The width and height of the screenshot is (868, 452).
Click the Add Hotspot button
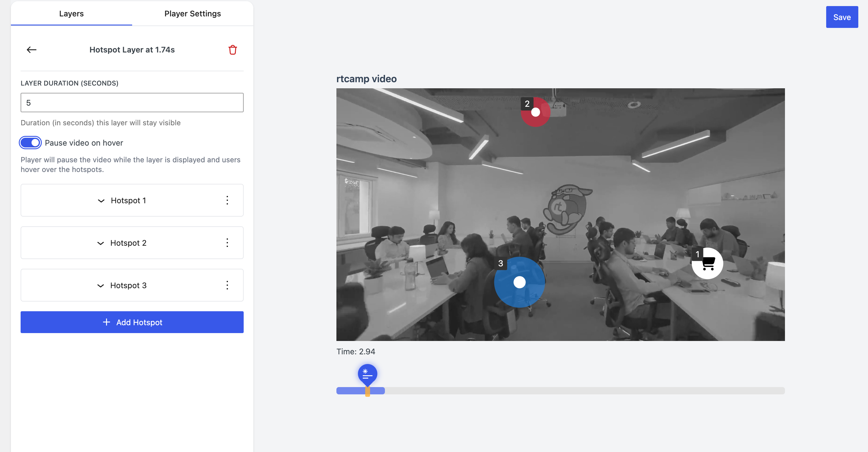[132, 322]
